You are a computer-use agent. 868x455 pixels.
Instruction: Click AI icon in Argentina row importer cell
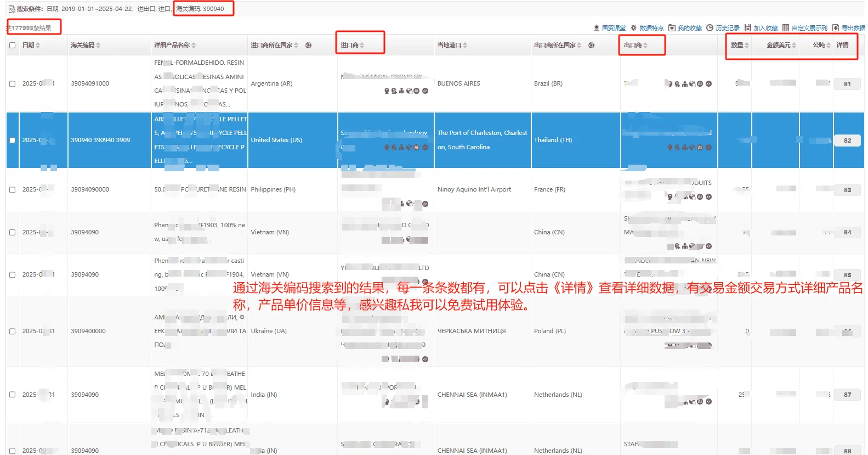click(x=416, y=91)
